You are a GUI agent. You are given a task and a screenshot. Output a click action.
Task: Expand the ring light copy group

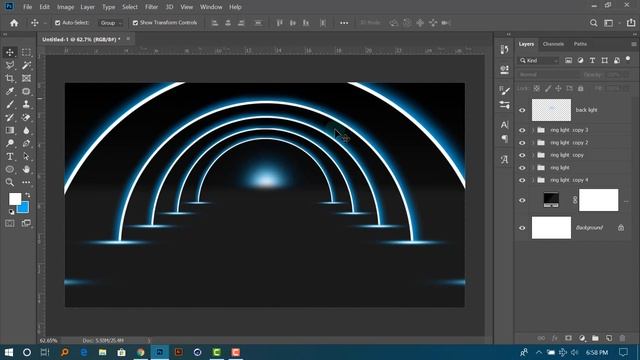pos(533,156)
